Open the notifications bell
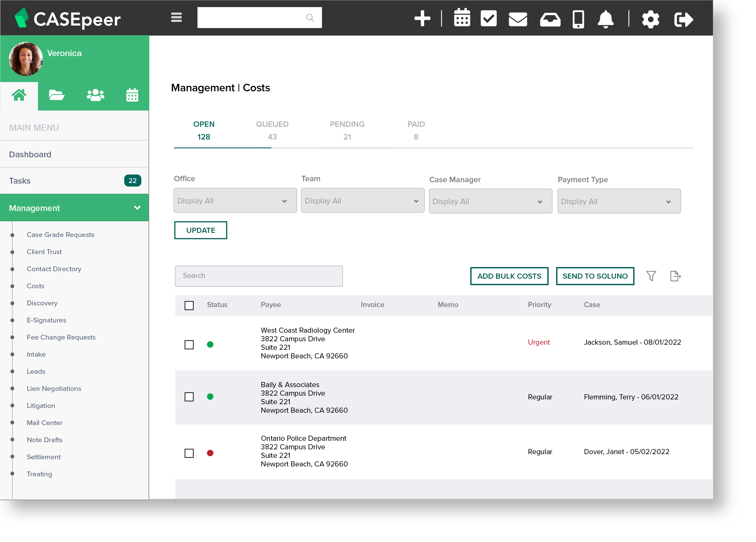 click(605, 19)
